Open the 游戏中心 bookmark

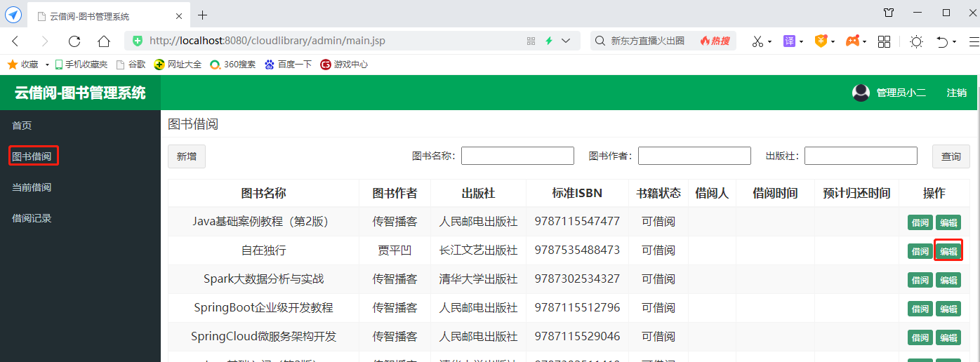pos(344,64)
